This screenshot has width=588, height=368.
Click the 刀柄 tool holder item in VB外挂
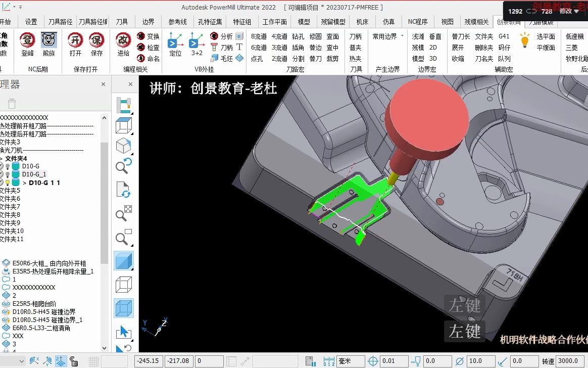click(222, 48)
